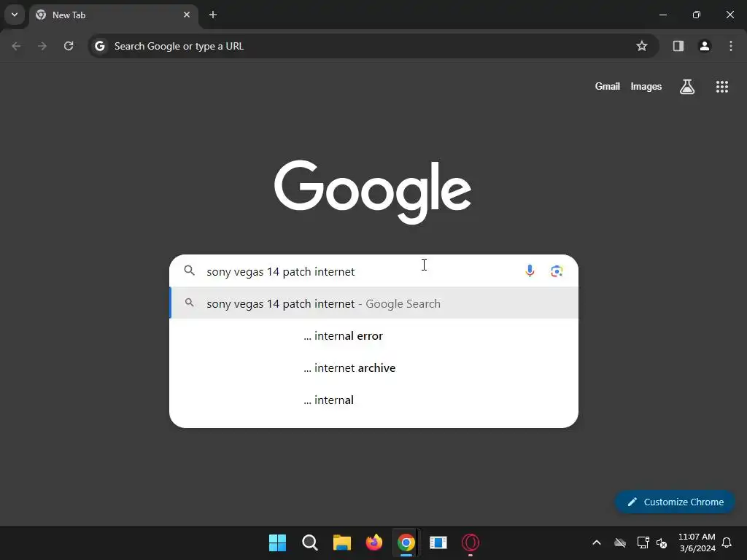Open the tab search dropdown arrow
Image resolution: width=747 pixels, height=560 pixels.
coord(15,15)
